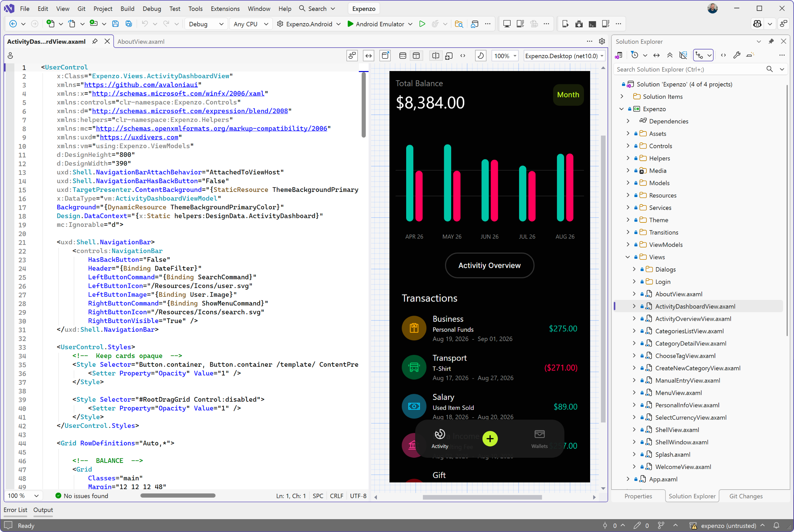Switch to the Git Changes tab
Image resolution: width=794 pixels, height=532 pixels.
coord(746,496)
